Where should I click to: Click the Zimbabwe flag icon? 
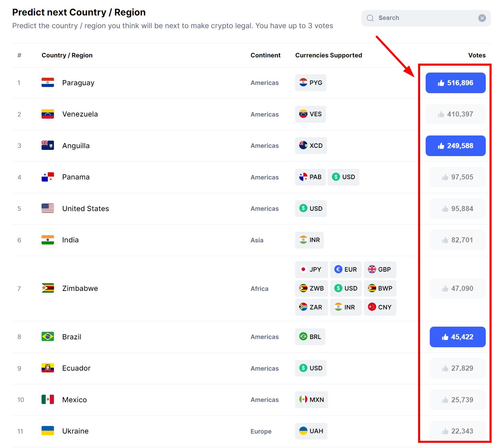[x=48, y=288]
